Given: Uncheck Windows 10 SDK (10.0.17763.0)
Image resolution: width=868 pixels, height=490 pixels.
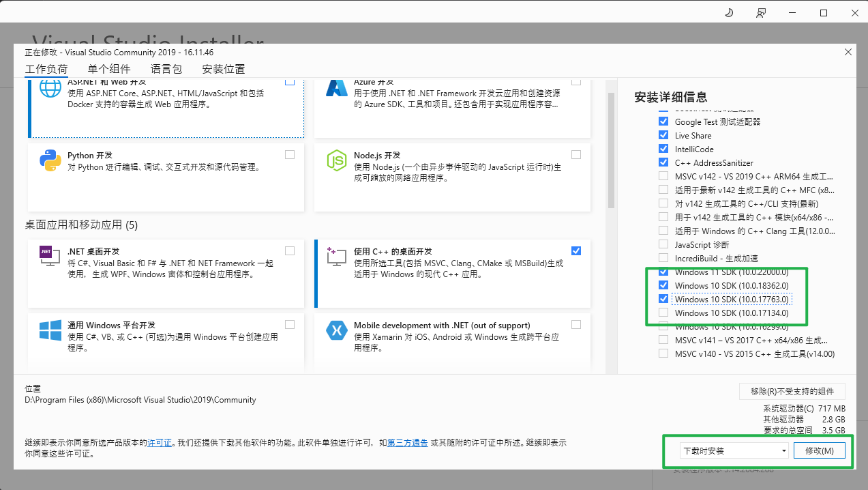Looking at the screenshot, I should (x=663, y=299).
